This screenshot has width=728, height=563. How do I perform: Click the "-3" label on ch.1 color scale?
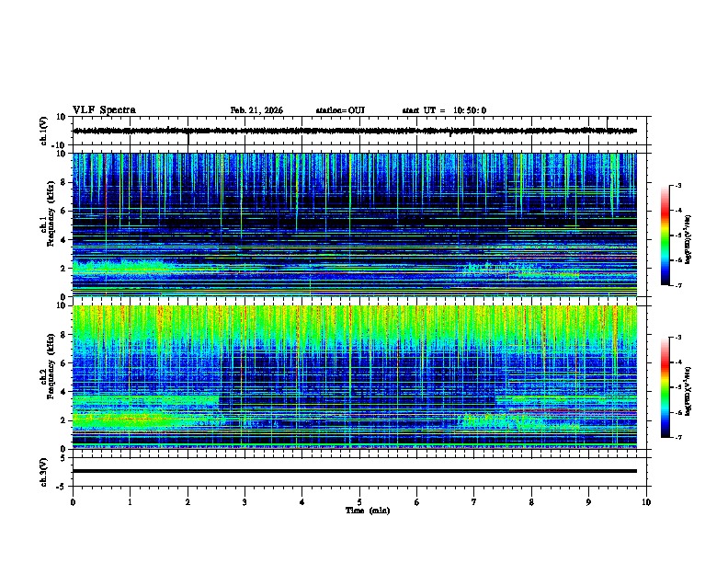pyautogui.click(x=677, y=186)
